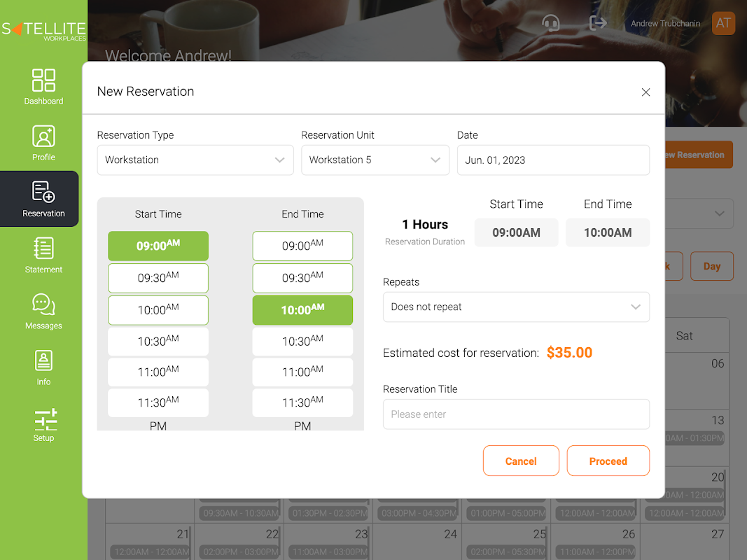The height and width of the screenshot is (560, 747).
Task: Open the Dashboard icon in sidebar
Action: 43,80
